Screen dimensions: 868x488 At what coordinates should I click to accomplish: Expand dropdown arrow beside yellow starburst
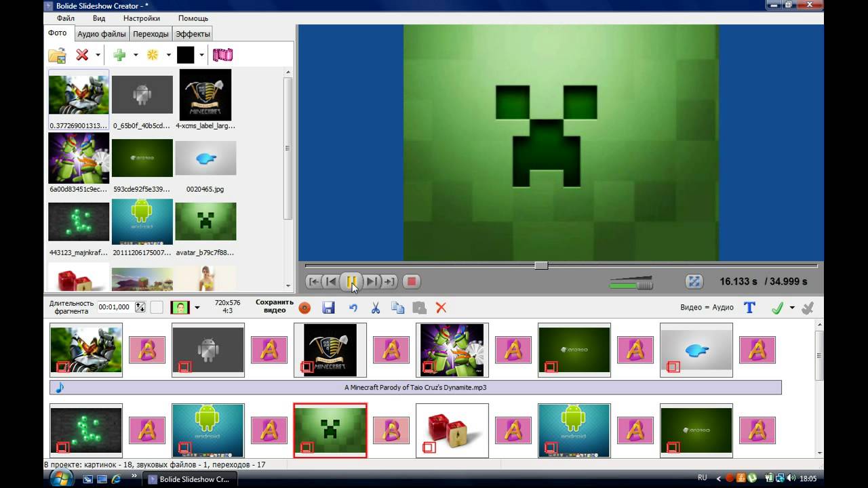pyautogui.click(x=168, y=55)
